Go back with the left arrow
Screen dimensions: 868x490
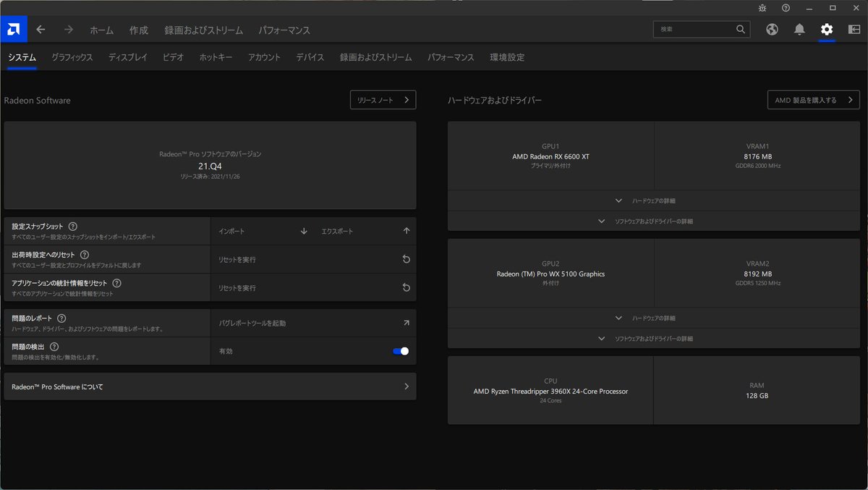(x=41, y=30)
